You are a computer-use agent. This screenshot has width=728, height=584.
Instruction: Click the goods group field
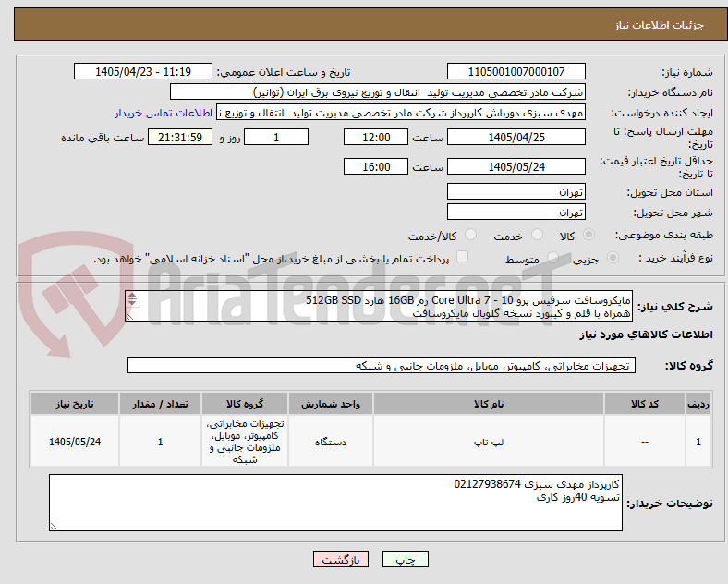point(382,365)
